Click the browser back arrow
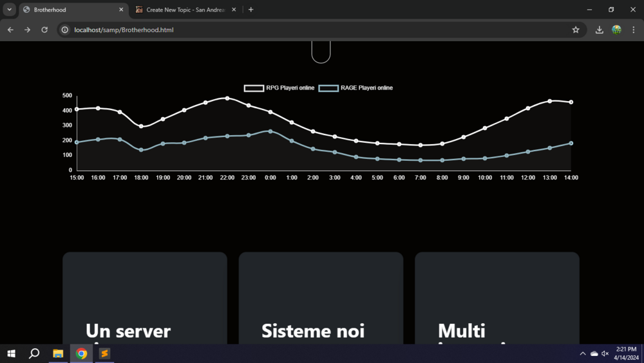644x363 pixels. coord(10,30)
